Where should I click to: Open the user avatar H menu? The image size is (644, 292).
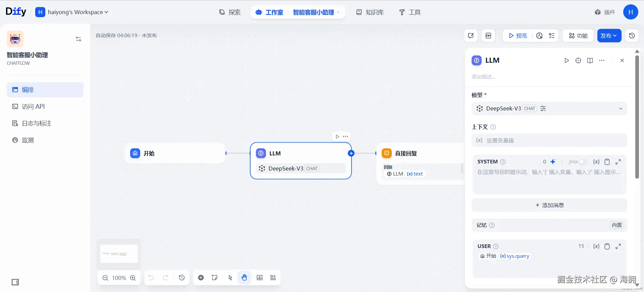pos(631,12)
